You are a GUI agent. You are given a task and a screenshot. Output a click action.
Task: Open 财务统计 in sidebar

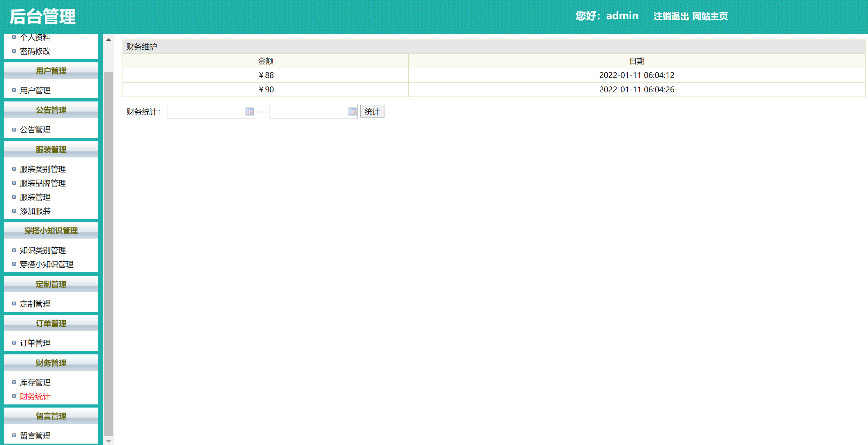[35, 396]
